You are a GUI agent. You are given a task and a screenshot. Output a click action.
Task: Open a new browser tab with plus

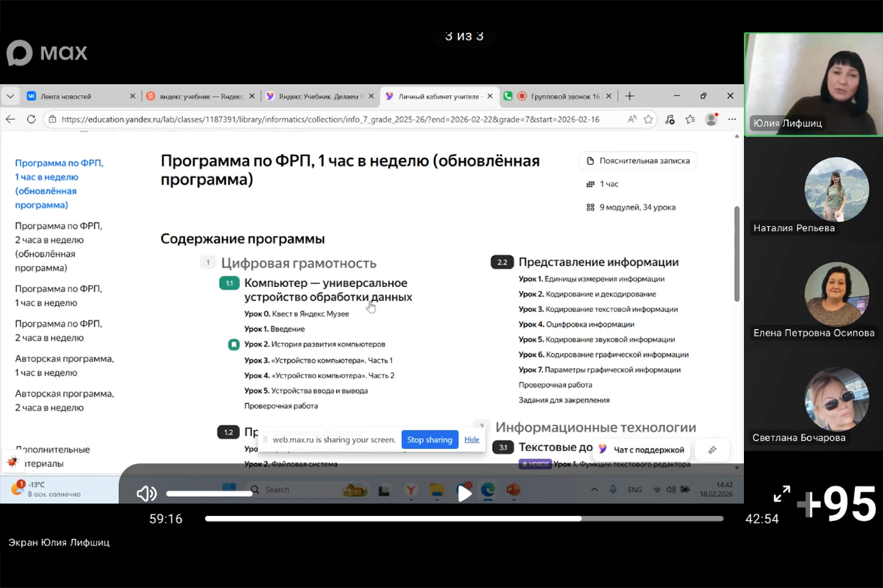click(x=629, y=96)
